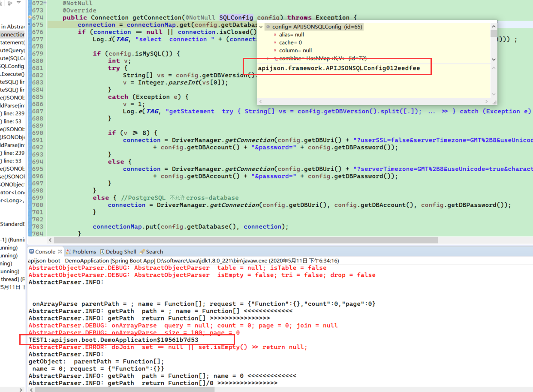Click line number 691 in the editor ruler

point(38,140)
